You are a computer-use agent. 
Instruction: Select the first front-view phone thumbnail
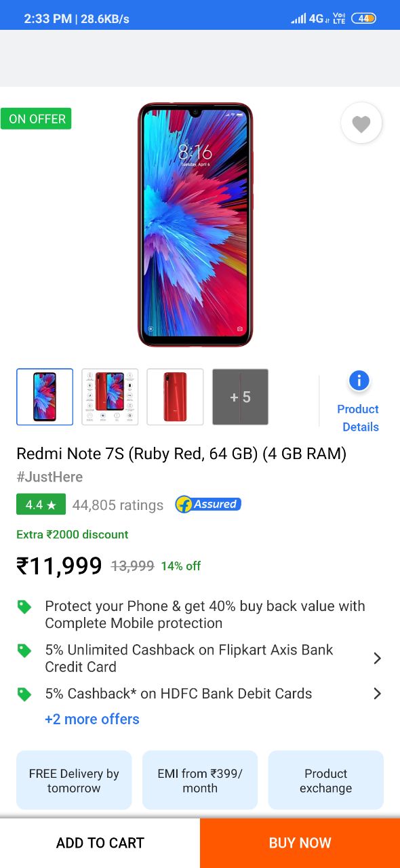[x=45, y=397]
